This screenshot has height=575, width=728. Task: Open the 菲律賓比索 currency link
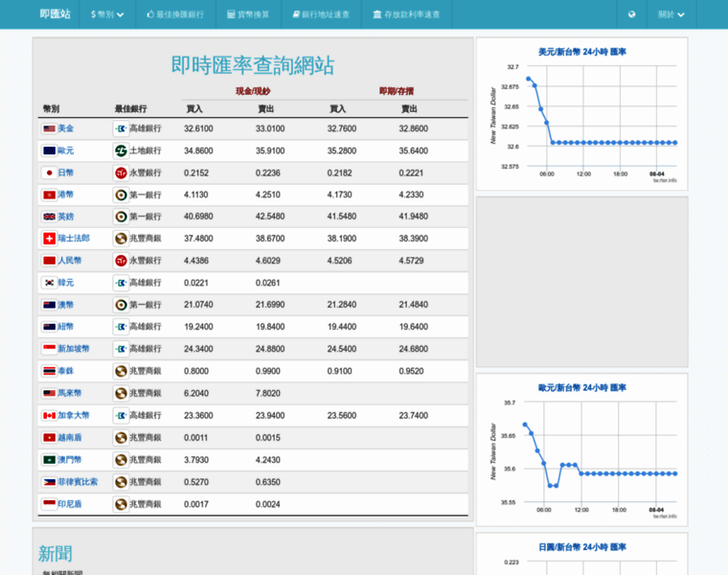[78, 482]
